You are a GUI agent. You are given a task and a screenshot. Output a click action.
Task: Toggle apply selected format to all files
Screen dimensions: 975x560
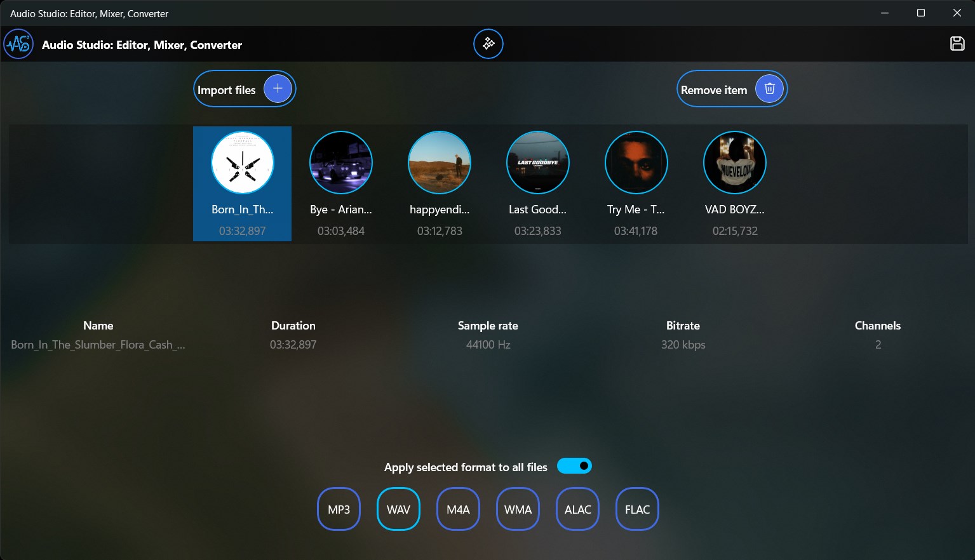click(574, 465)
